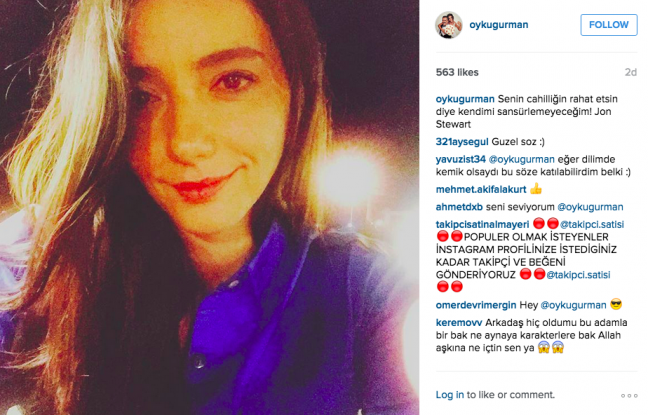Click the FOLLOW button
The width and height of the screenshot is (648, 415).
(609, 25)
